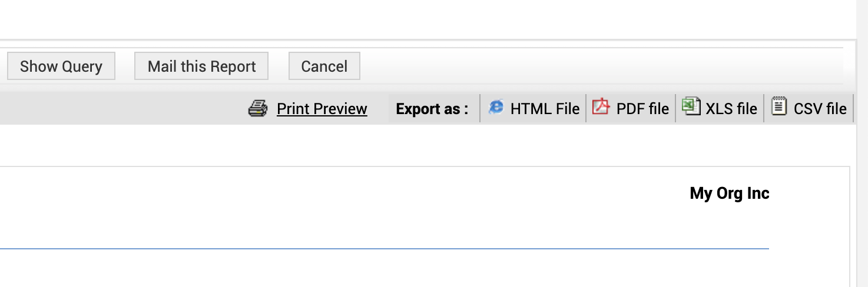The width and height of the screenshot is (868, 287).
Task: Click the printer icon beside Print Preview
Action: coord(258,109)
